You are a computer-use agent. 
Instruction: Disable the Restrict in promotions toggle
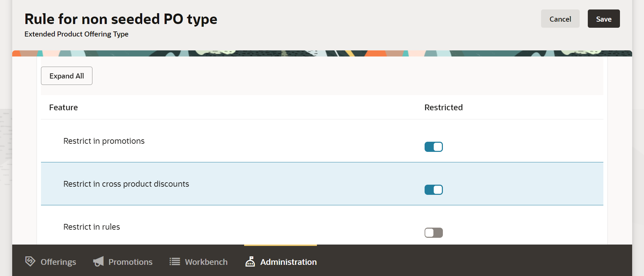pos(433,147)
